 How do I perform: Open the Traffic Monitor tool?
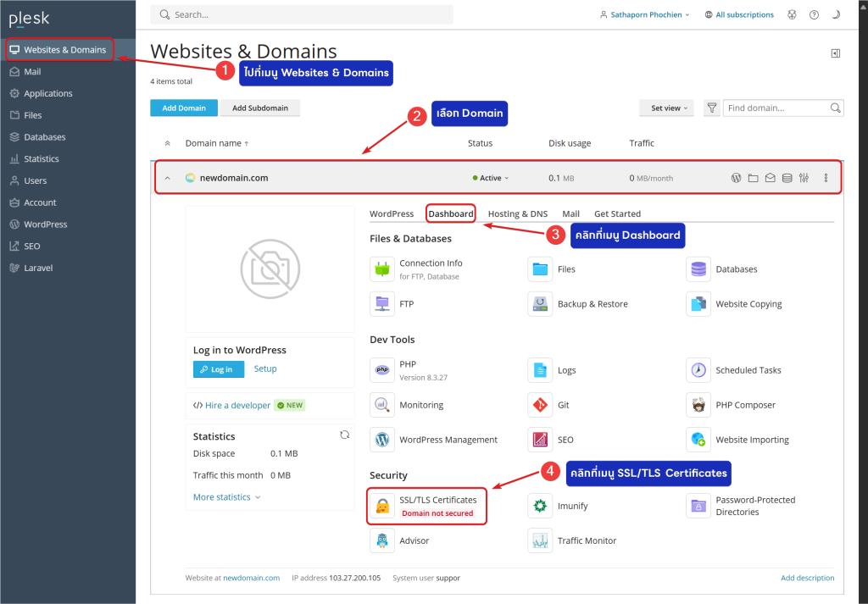point(587,540)
